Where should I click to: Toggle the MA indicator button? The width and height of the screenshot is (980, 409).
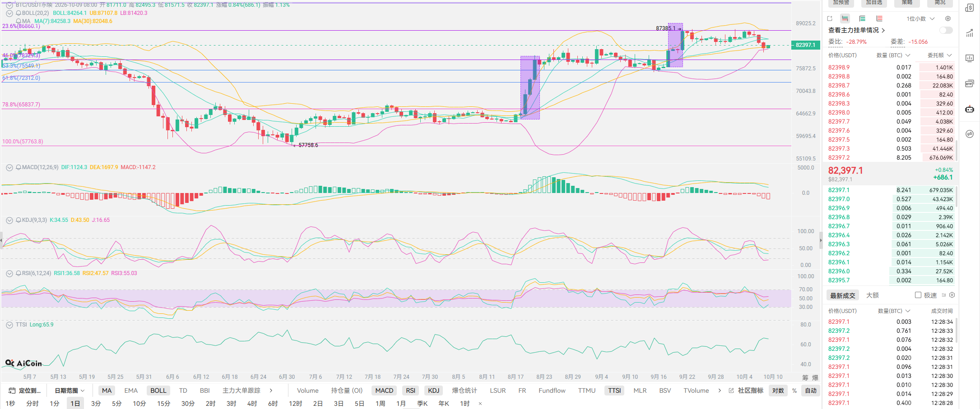pos(107,391)
